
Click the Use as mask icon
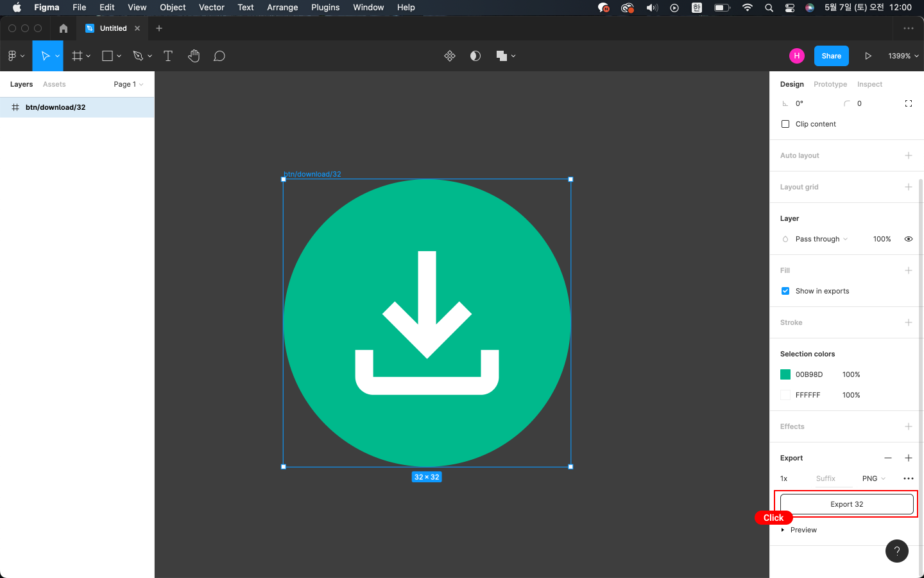(x=475, y=56)
